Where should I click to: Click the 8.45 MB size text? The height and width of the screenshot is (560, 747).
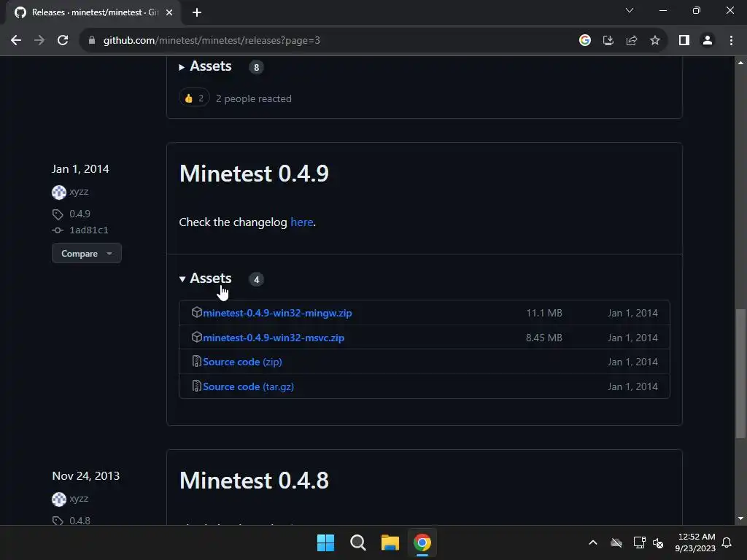coord(544,338)
